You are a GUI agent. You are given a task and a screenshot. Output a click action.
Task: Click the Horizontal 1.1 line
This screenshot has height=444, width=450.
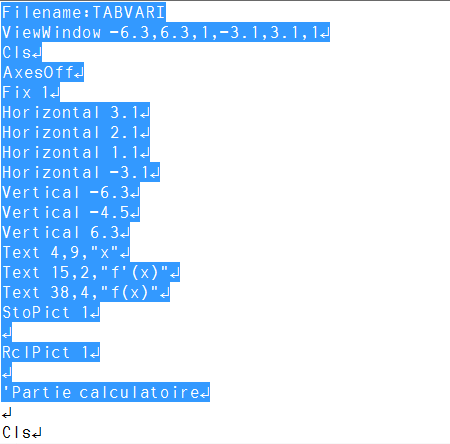tap(76, 152)
